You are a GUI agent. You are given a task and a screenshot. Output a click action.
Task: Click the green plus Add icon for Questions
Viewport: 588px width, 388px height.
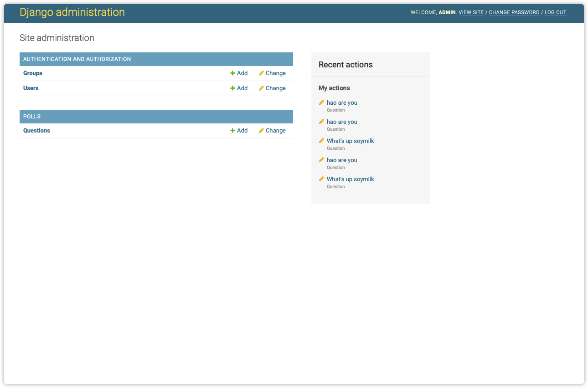tap(232, 131)
